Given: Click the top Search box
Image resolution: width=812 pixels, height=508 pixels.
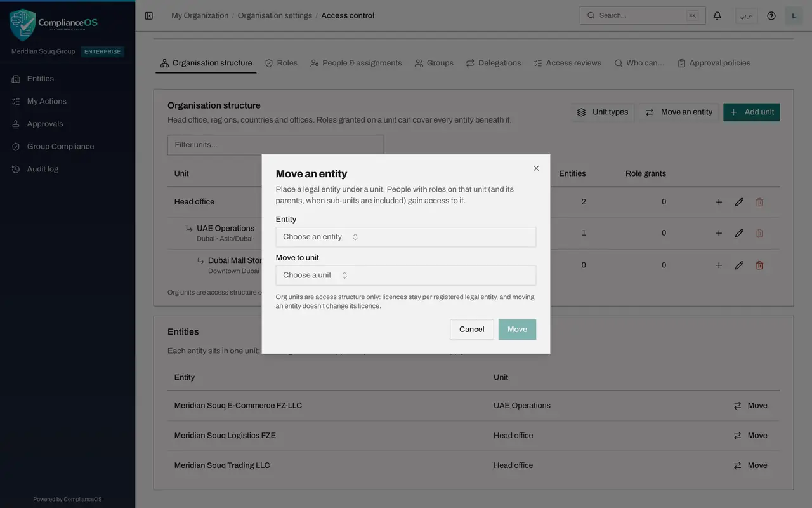Looking at the screenshot, I should [x=643, y=15].
